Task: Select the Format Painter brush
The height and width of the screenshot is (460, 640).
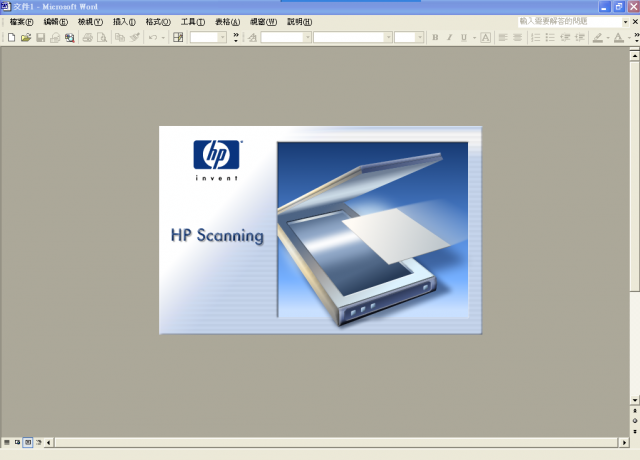Action: click(135, 38)
